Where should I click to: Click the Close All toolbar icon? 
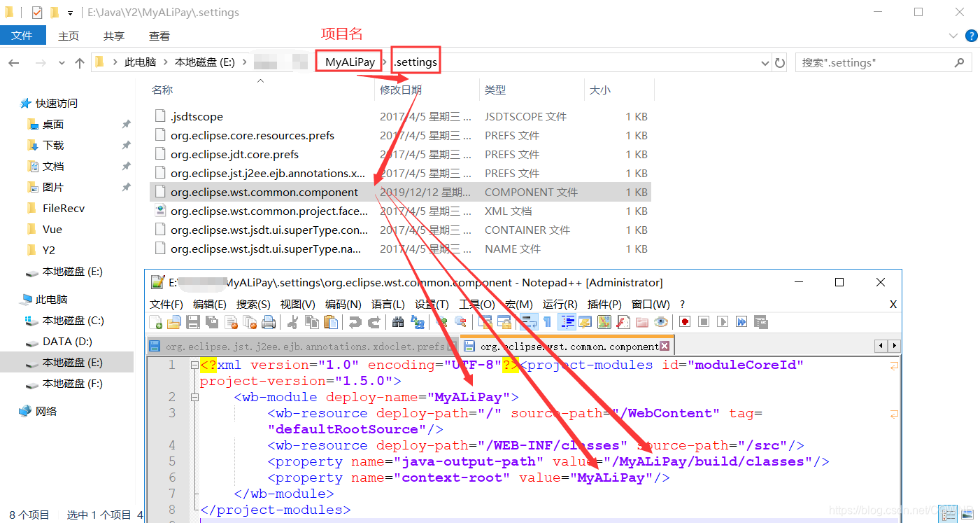click(x=250, y=322)
